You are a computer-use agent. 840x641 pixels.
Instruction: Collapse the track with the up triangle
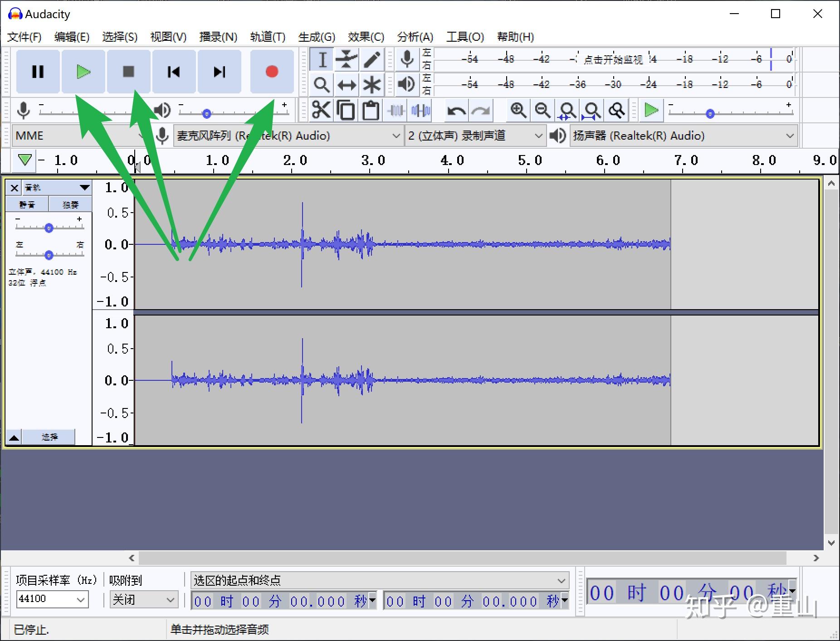[14, 437]
